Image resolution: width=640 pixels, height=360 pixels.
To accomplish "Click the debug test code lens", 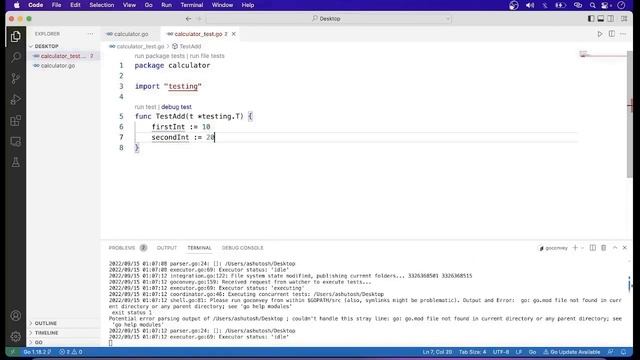I will click(176, 107).
